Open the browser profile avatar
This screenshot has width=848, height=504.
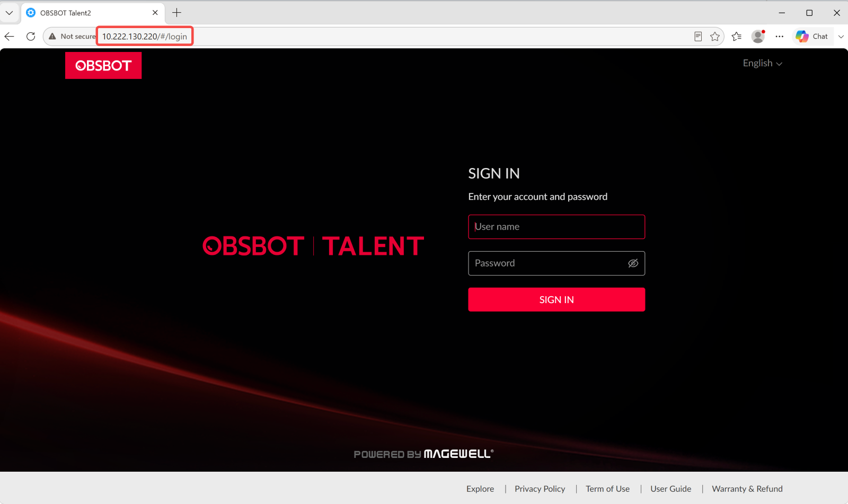(x=758, y=37)
